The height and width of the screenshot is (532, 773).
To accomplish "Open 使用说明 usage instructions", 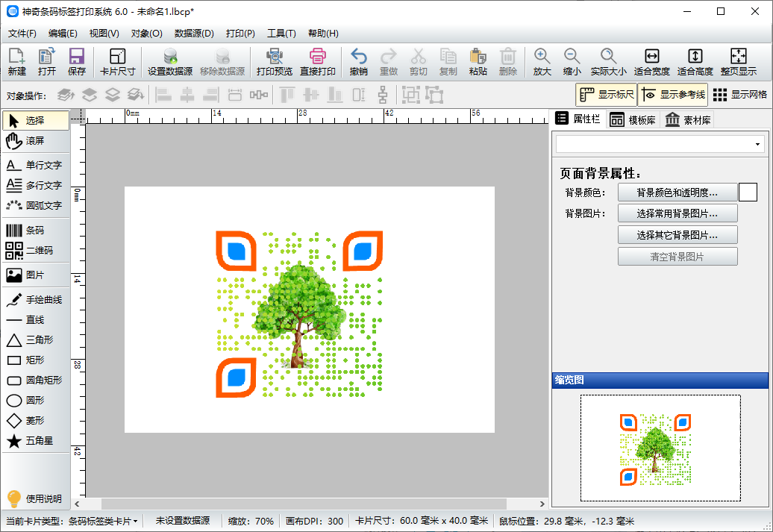I will 36,498.
